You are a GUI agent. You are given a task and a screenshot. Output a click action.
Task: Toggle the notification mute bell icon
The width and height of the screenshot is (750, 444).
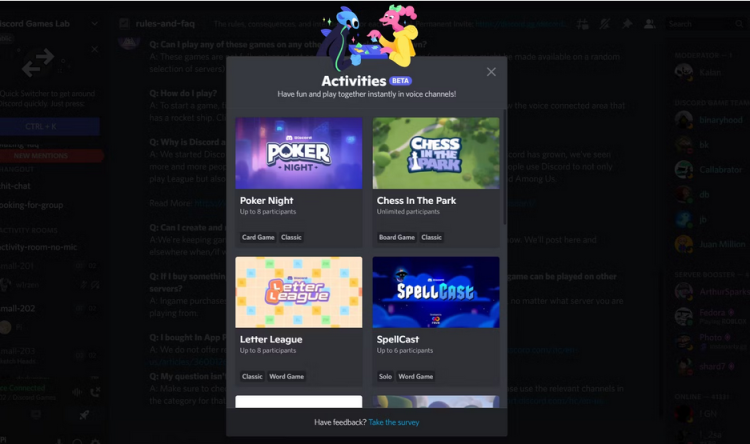coord(605,23)
